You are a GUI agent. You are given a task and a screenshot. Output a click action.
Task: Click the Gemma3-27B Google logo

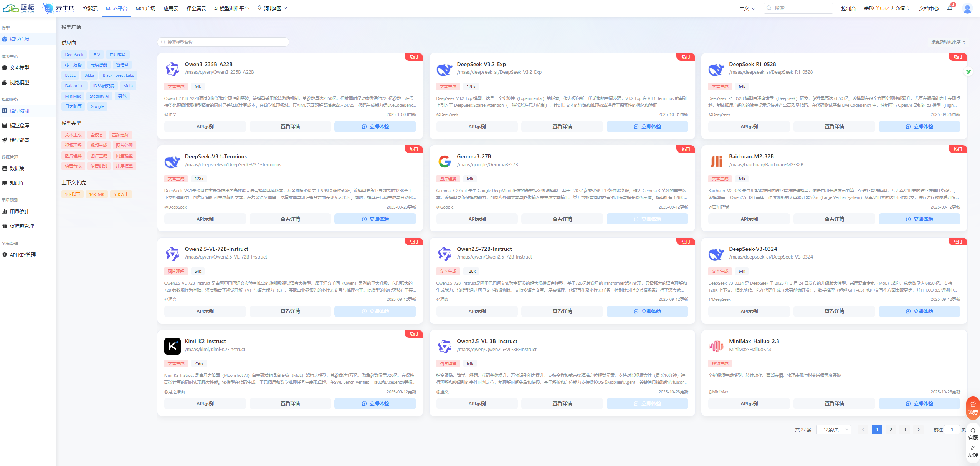445,161
